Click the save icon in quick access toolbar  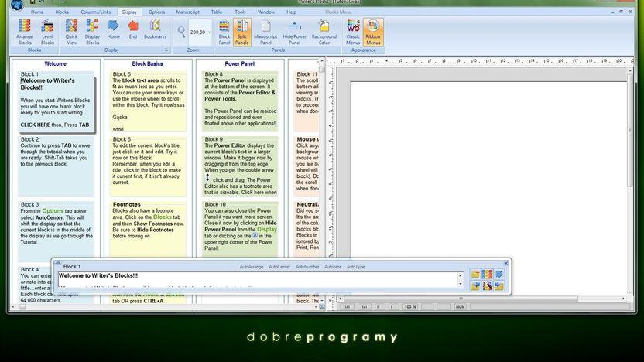32,2
